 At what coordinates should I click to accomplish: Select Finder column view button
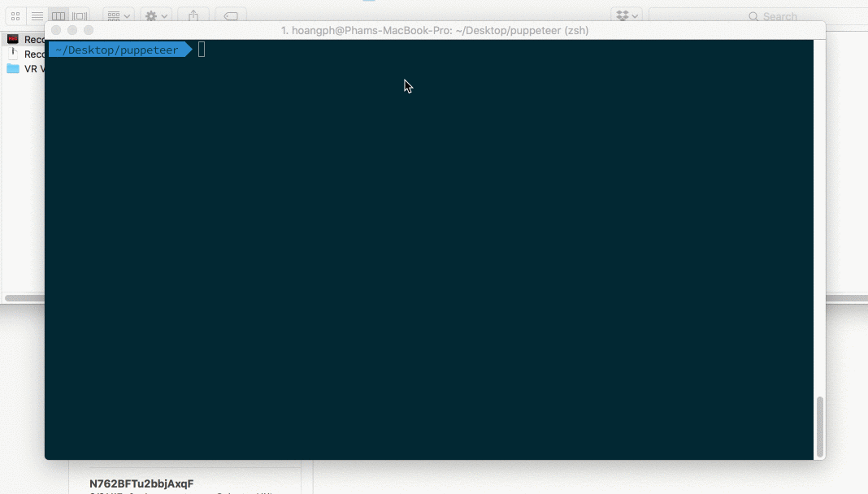(x=59, y=16)
